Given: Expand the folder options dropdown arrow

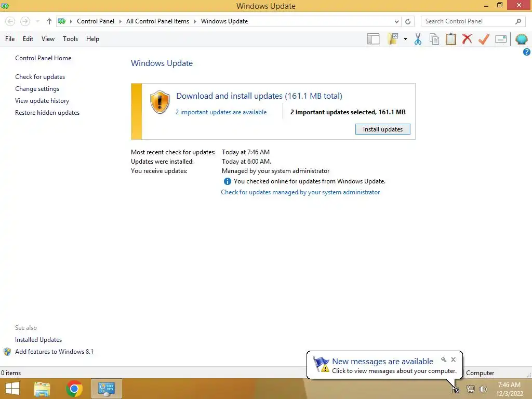Looking at the screenshot, I should tap(405, 39).
